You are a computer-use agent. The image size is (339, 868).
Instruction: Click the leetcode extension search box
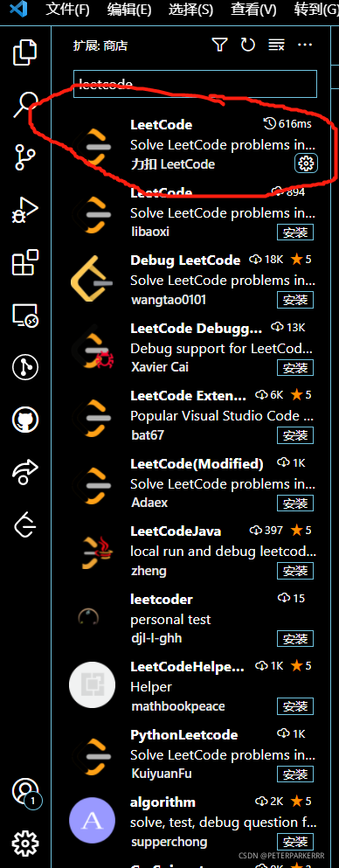coord(195,84)
